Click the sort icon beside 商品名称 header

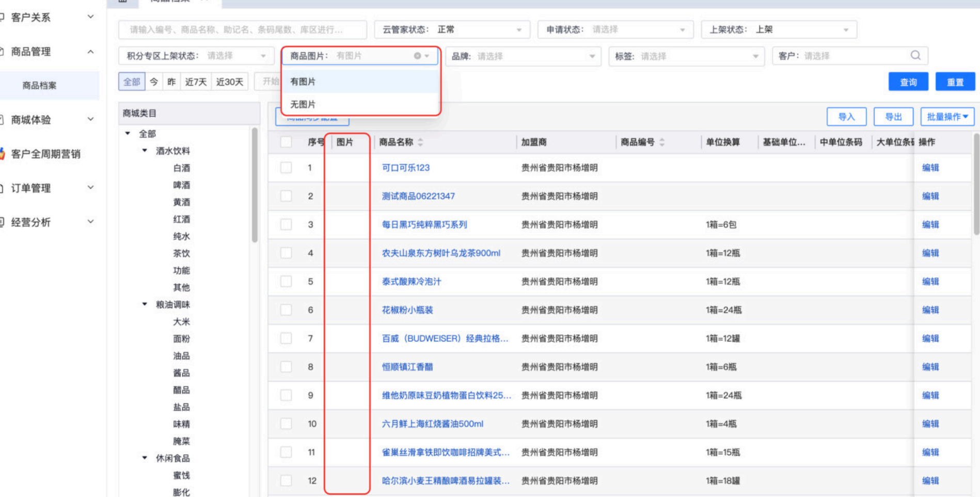(420, 142)
